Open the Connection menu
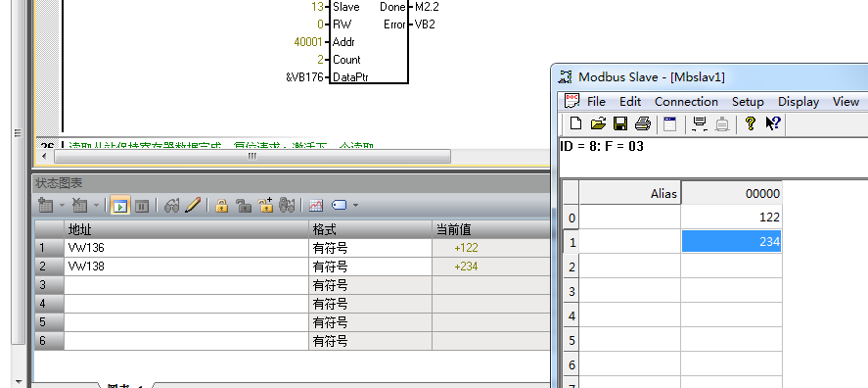Screen dimensions: 868x388 (686, 102)
